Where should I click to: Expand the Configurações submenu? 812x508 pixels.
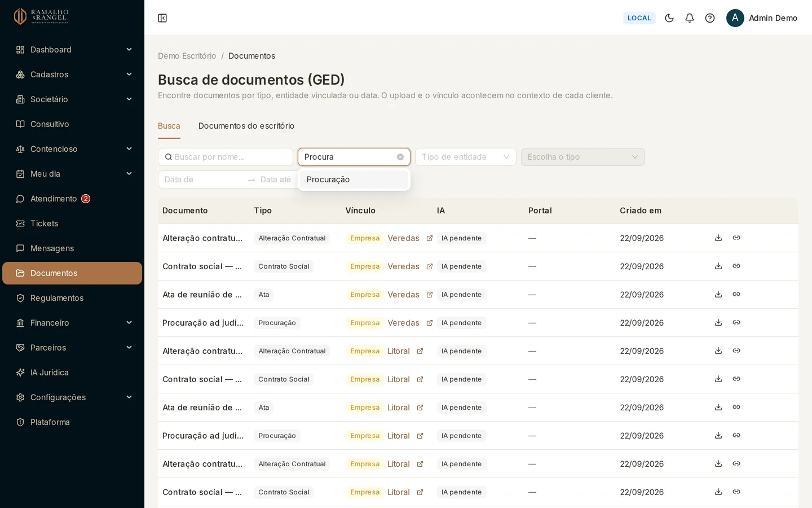tap(129, 397)
